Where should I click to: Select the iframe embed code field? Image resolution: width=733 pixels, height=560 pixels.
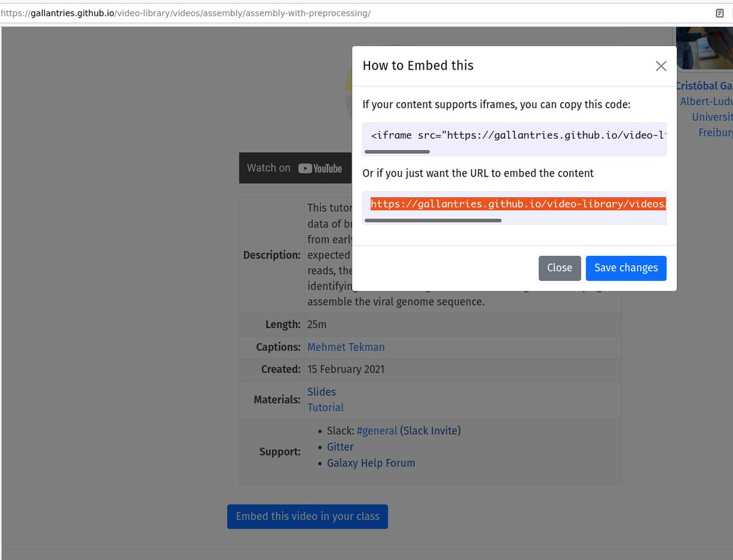click(514, 135)
